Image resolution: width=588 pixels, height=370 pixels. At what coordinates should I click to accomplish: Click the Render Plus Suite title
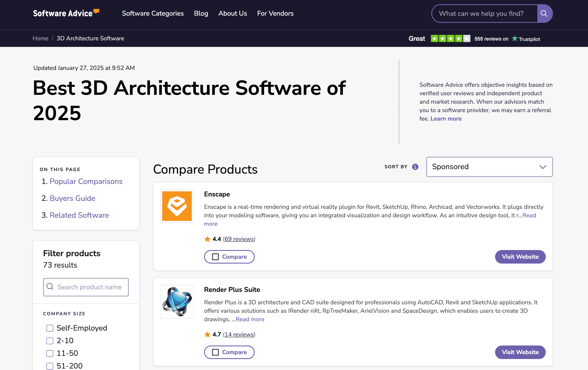(x=232, y=290)
